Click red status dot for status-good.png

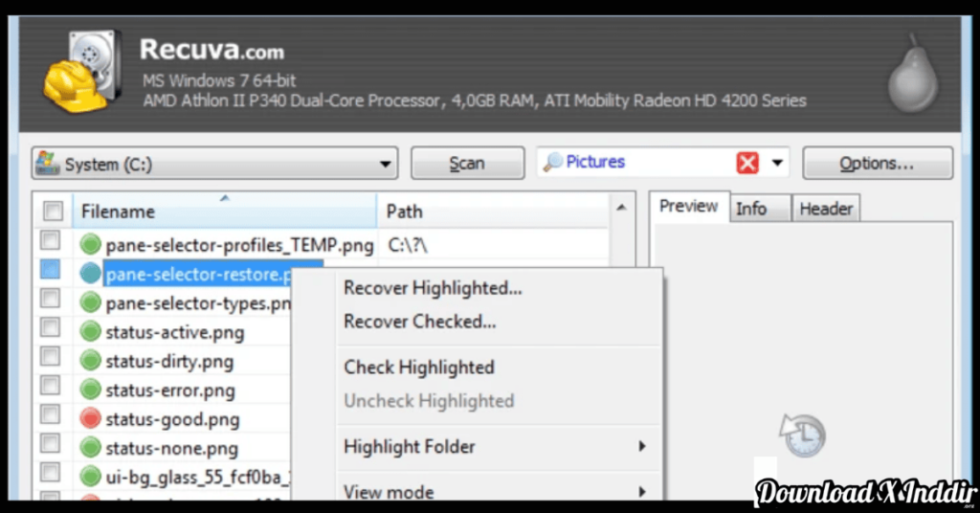click(91, 419)
